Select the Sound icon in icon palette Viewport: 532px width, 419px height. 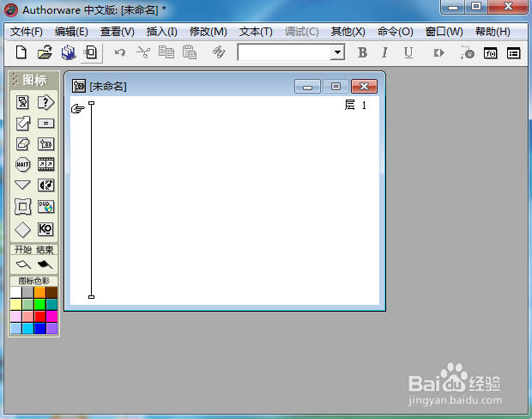pos(45,185)
